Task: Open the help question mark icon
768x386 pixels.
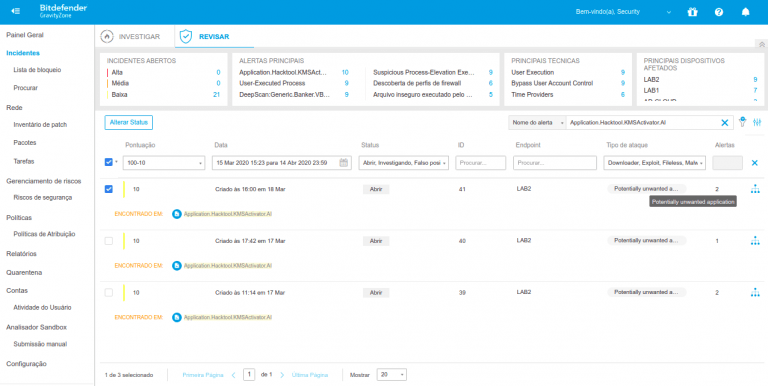Action: tap(719, 12)
